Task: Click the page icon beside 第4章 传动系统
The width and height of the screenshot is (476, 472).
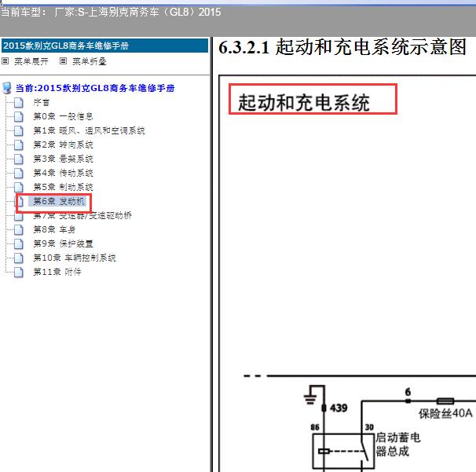Action: pos(19,173)
